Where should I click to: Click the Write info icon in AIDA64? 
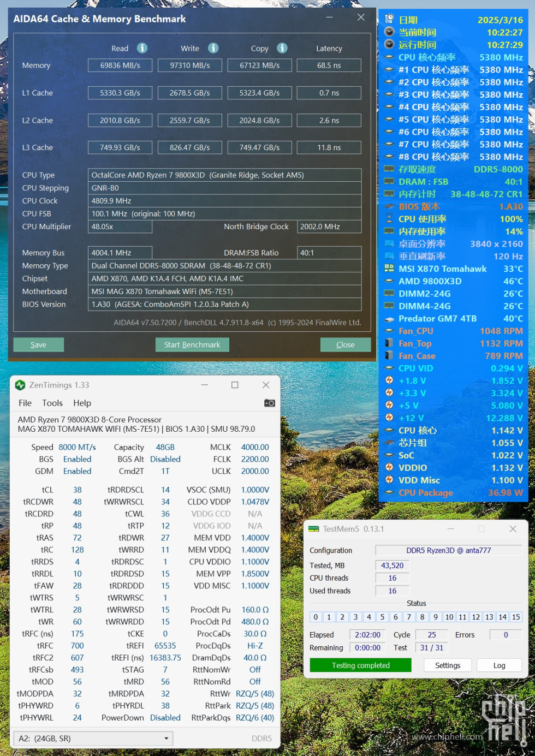213,48
